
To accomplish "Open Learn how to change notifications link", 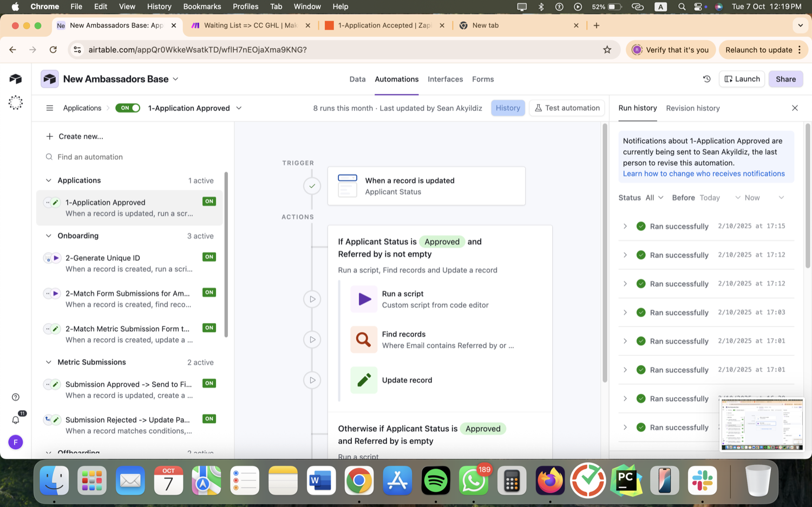I will click(x=704, y=174).
